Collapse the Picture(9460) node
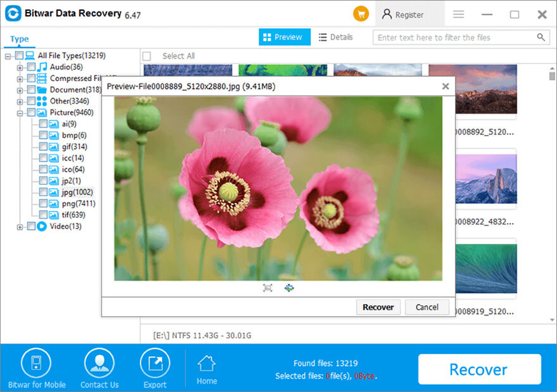The width and height of the screenshot is (557, 392). tap(20, 113)
